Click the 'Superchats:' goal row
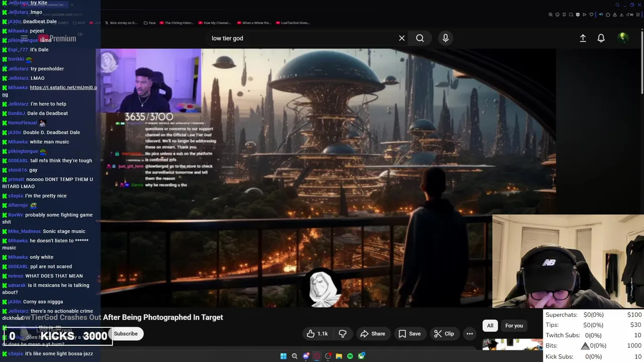Image resolution: width=644 pixels, height=362 pixels. click(x=594, y=315)
